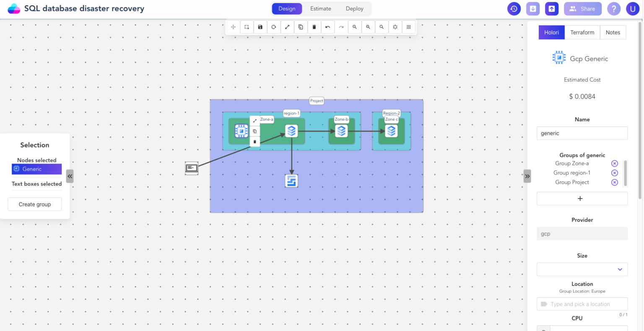The width and height of the screenshot is (644, 331).
Task: Remove generic from Group region-1
Action: (614, 173)
